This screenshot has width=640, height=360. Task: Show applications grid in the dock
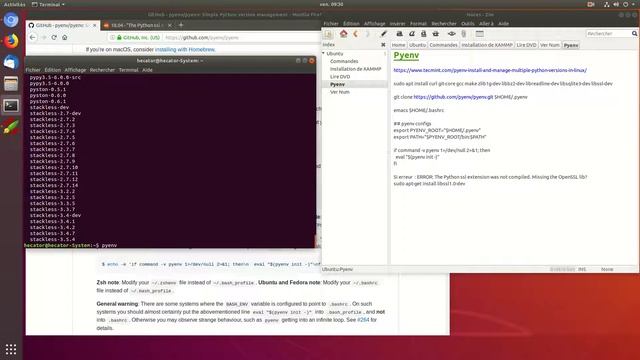[11, 349]
